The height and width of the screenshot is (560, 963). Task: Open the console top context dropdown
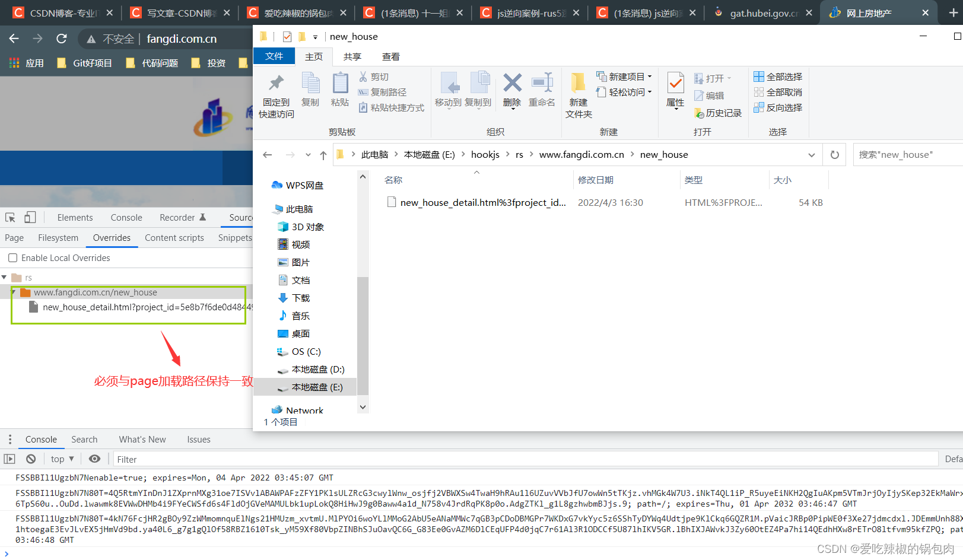(x=62, y=459)
